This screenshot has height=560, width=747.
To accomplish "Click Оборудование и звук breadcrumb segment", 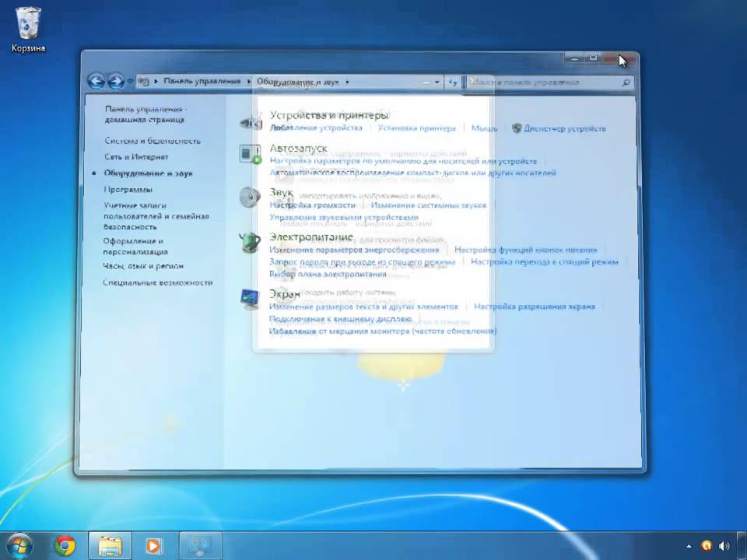I will point(298,82).
